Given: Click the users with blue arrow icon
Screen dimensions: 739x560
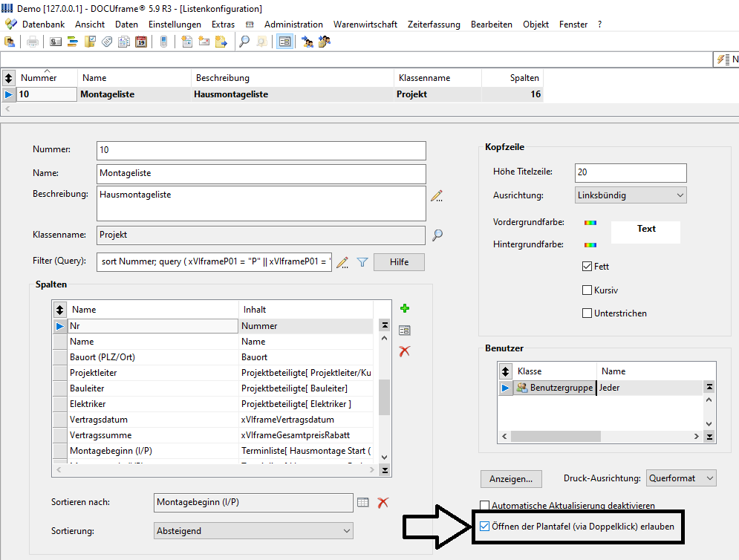Looking at the screenshot, I should (307, 42).
